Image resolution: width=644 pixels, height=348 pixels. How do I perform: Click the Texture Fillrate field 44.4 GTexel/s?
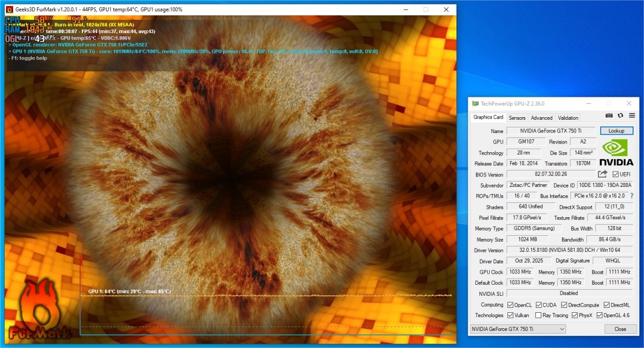pos(611,218)
